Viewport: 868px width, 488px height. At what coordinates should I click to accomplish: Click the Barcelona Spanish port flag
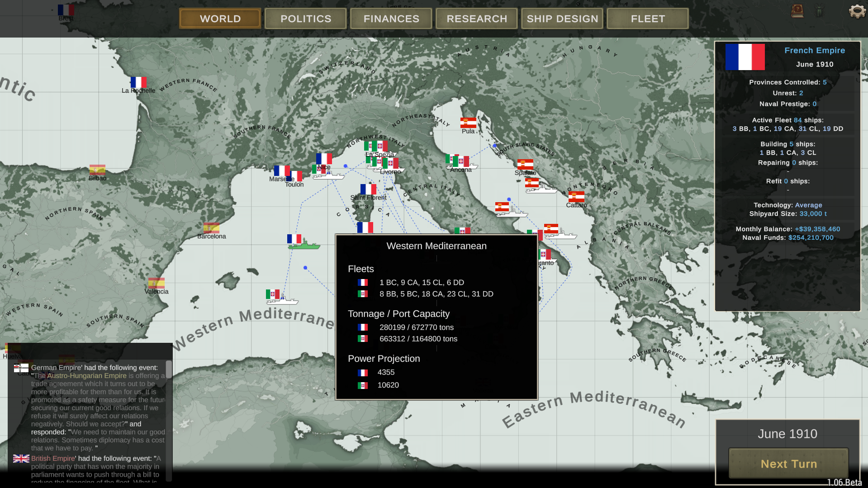coord(211,227)
